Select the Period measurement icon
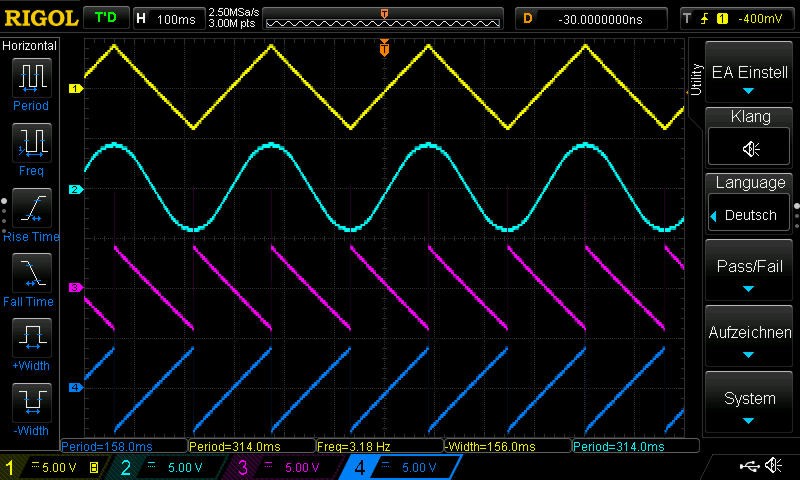800x480 pixels. point(31,76)
